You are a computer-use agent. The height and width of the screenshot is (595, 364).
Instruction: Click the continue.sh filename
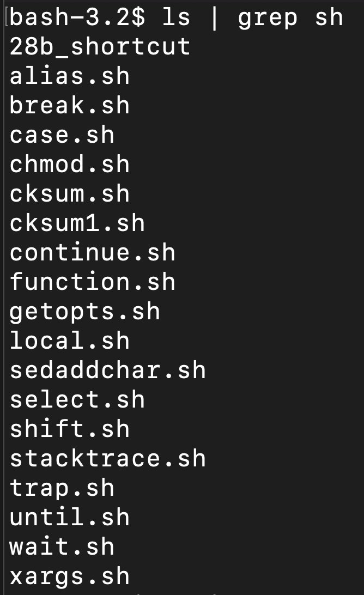pyautogui.click(x=92, y=253)
